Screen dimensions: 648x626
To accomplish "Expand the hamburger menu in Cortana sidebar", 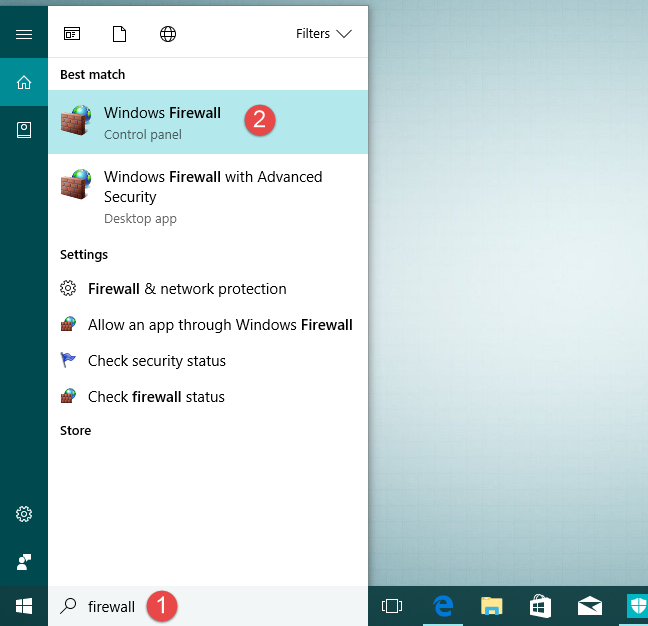I will [x=24, y=34].
